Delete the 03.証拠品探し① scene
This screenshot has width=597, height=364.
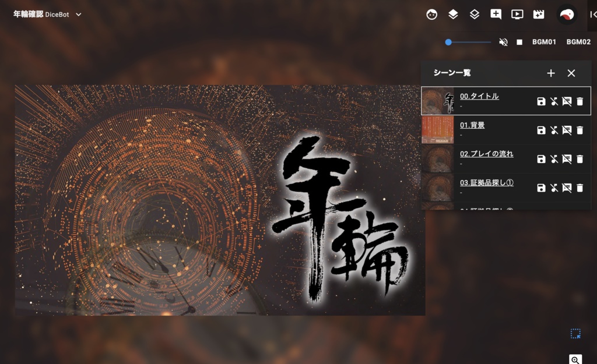click(580, 188)
